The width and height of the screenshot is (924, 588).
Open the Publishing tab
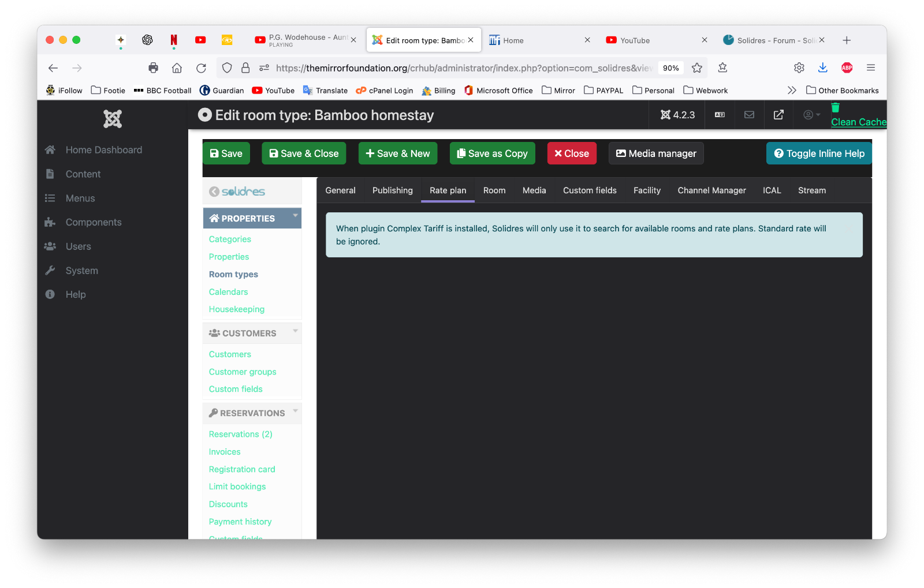pos(392,190)
